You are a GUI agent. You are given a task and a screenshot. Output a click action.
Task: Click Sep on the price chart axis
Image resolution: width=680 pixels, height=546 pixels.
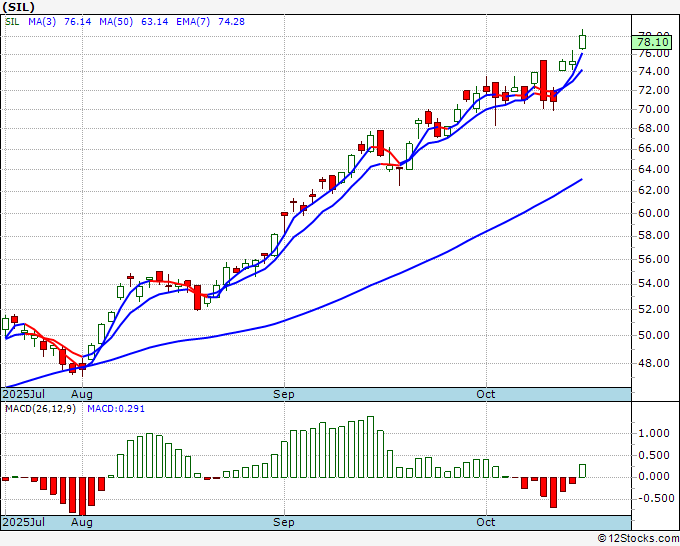[284, 394]
